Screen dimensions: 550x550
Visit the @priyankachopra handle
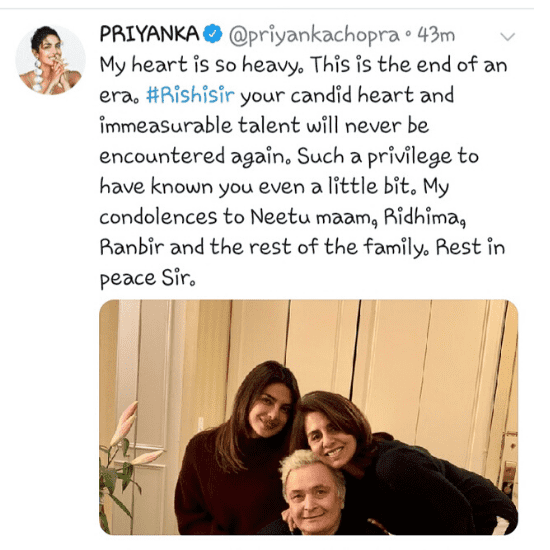pyautogui.click(x=314, y=36)
